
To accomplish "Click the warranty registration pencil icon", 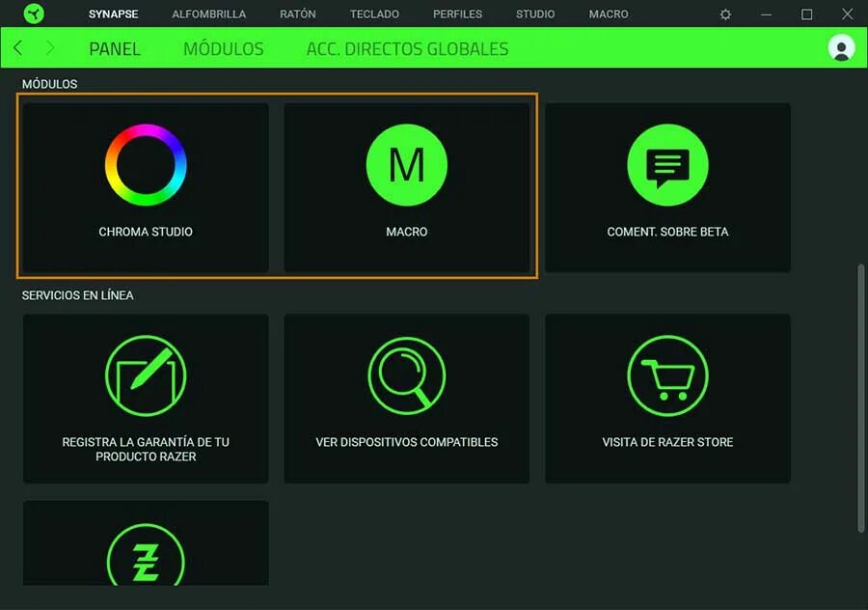I will tap(146, 375).
